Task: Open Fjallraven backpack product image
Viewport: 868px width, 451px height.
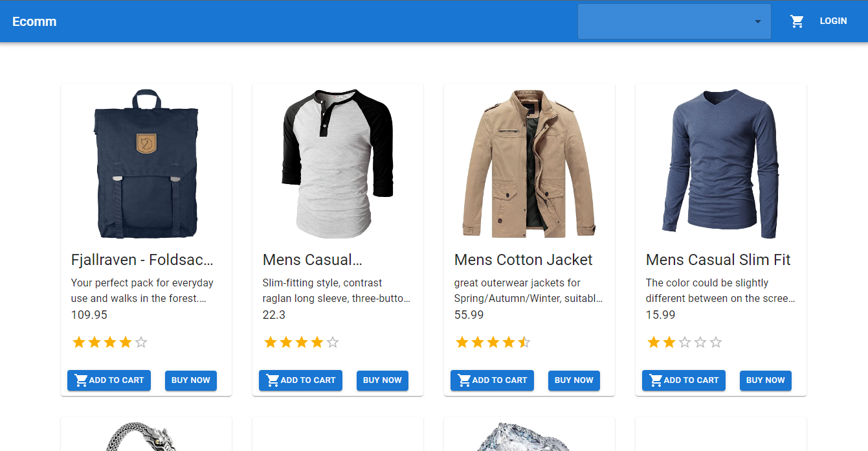Action: coord(146,163)
